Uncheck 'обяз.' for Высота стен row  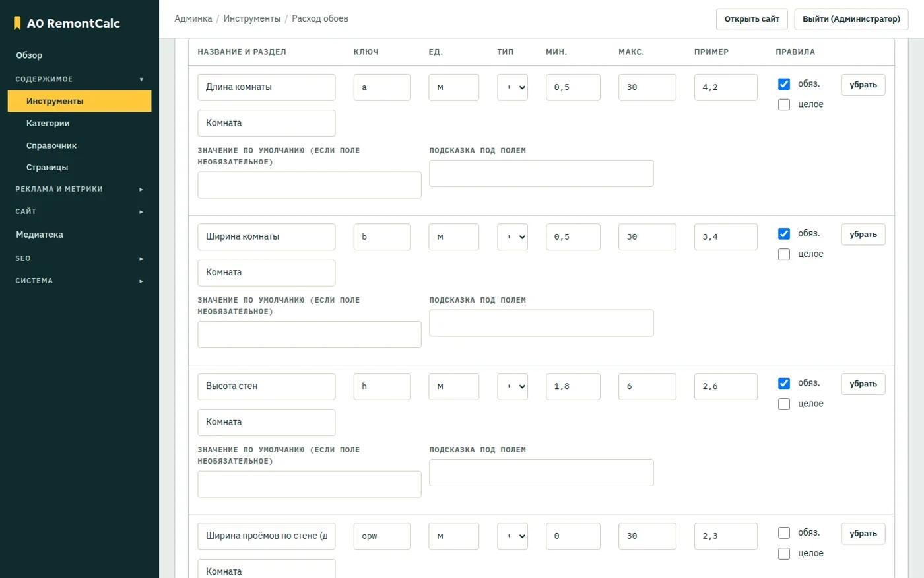[x=784, y=383]
